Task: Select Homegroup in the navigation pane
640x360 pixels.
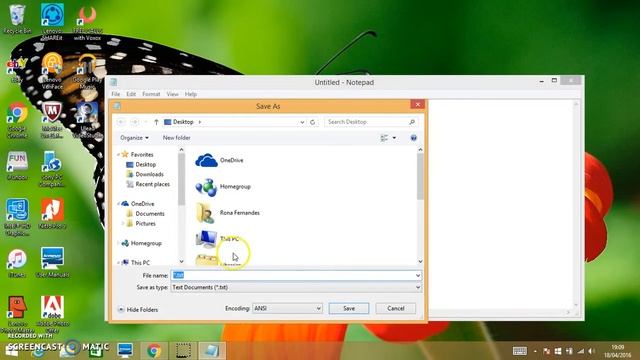Action: pos(142,243)
